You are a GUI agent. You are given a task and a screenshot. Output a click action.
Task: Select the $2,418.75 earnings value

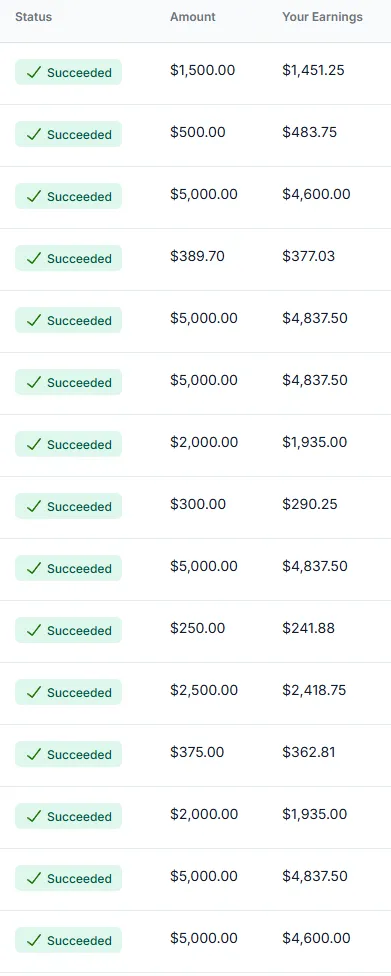pos(314,690)
